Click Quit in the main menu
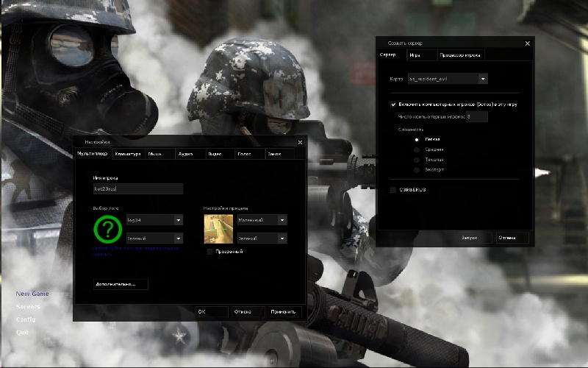Screen dimensions: 588x368 click(22, 333)
